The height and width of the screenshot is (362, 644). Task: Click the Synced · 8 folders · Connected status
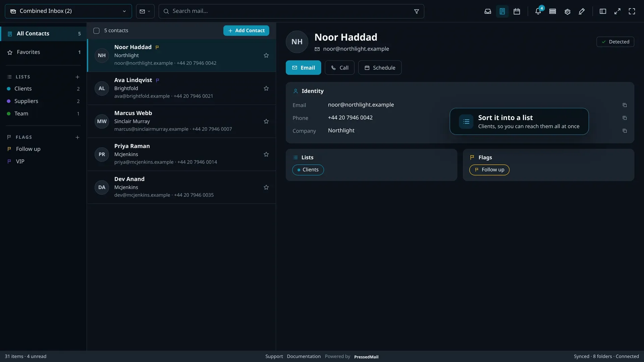(x=606, y=357)
